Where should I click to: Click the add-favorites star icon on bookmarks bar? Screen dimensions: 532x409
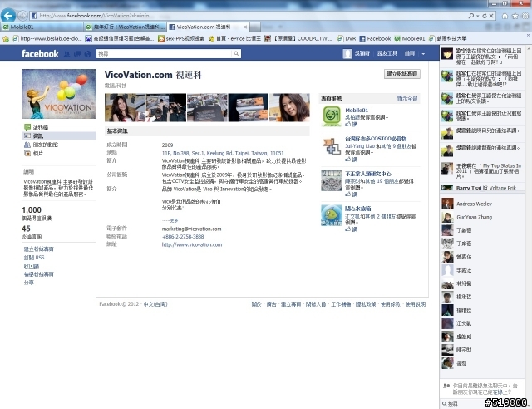pyautogui.click(x=6, y=39)
